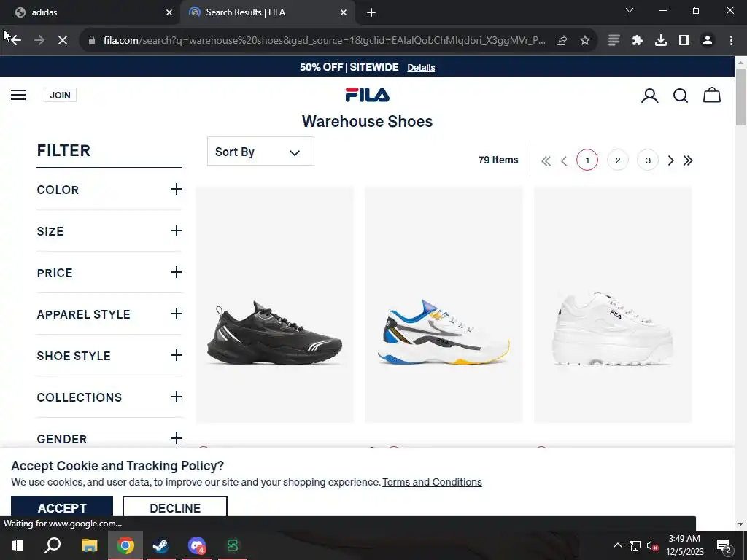Open the shopping bag icon
This screenshot has height=560, width=747.
point(712,95)
